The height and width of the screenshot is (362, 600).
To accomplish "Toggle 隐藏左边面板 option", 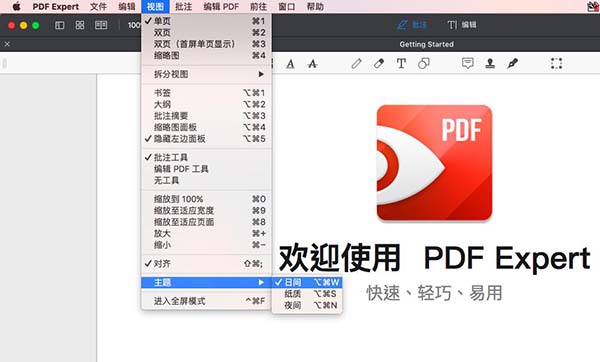I will [x=206, y=139].
